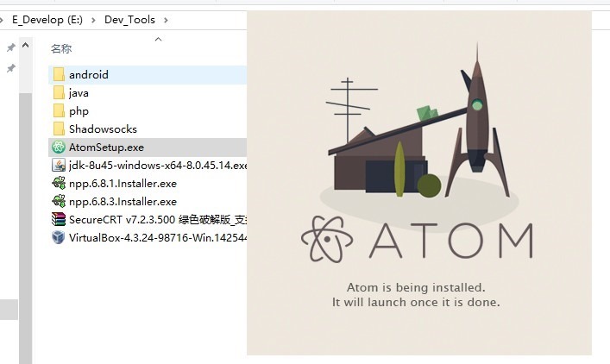Select the jdk-8u45 installer Java icon
Screen dimensions: 610x364
(x=59, y=166)
